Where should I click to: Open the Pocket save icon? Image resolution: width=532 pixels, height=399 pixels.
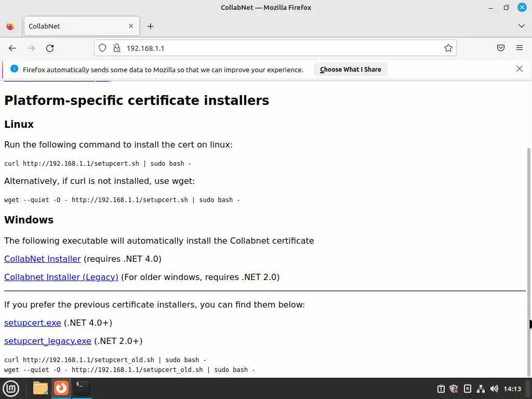click(501, 48)
